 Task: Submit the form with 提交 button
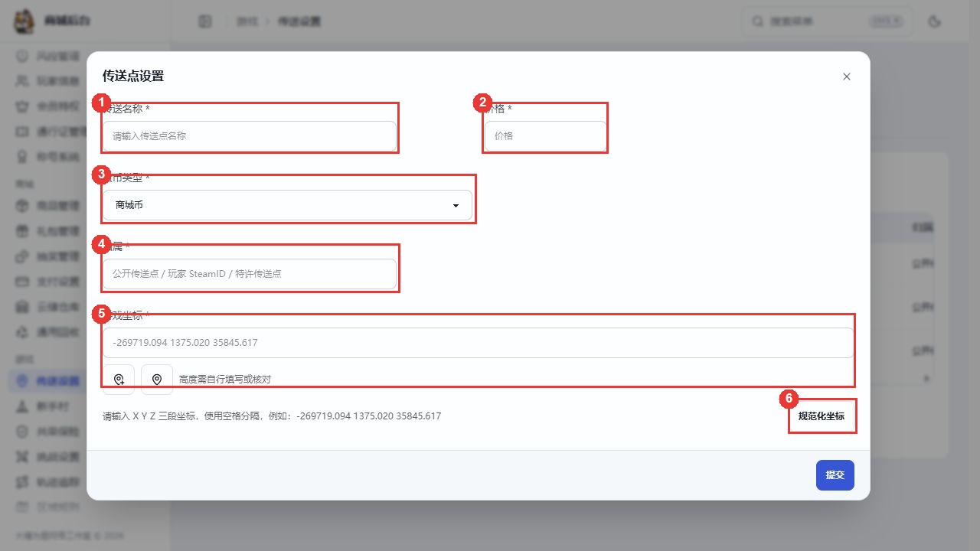coord(835,475)
